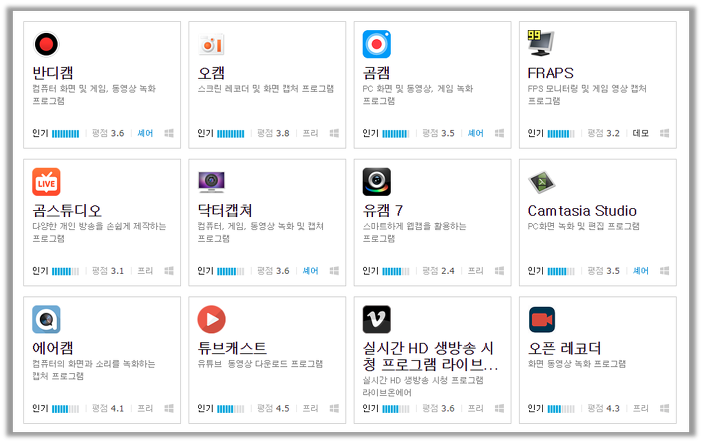The image size is (702, 443).
Task: Click the 프리 label on 에어캠 card
Action: 145,408
